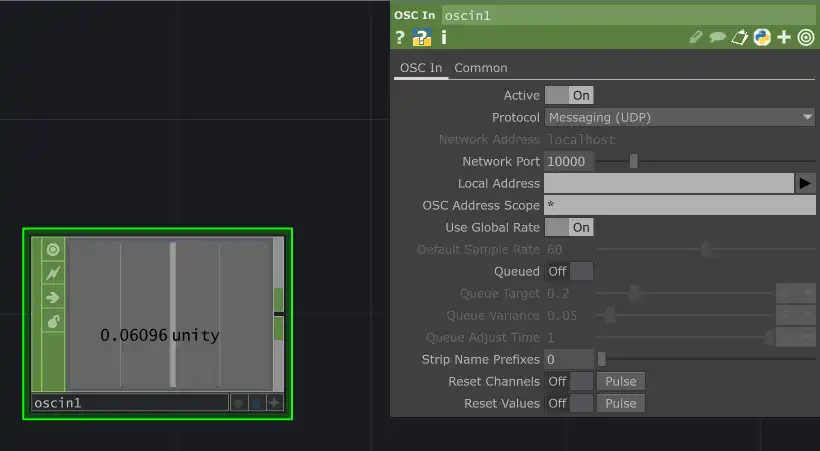
Task: Switch to the Common tab
Action: coord(481,68)
